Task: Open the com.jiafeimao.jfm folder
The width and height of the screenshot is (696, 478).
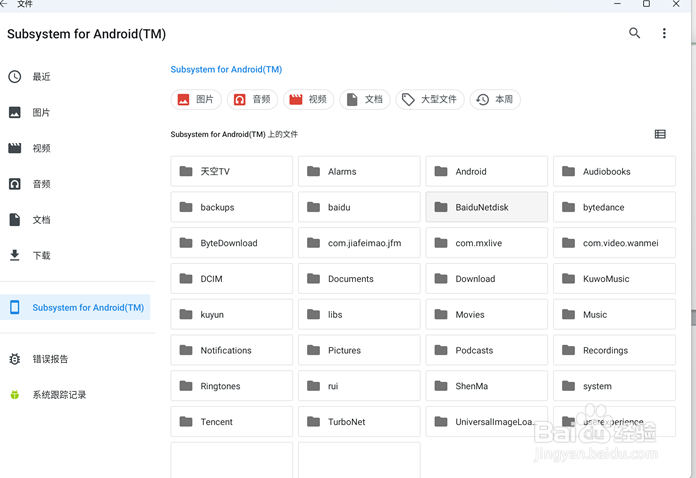Action: click(359, 243)
